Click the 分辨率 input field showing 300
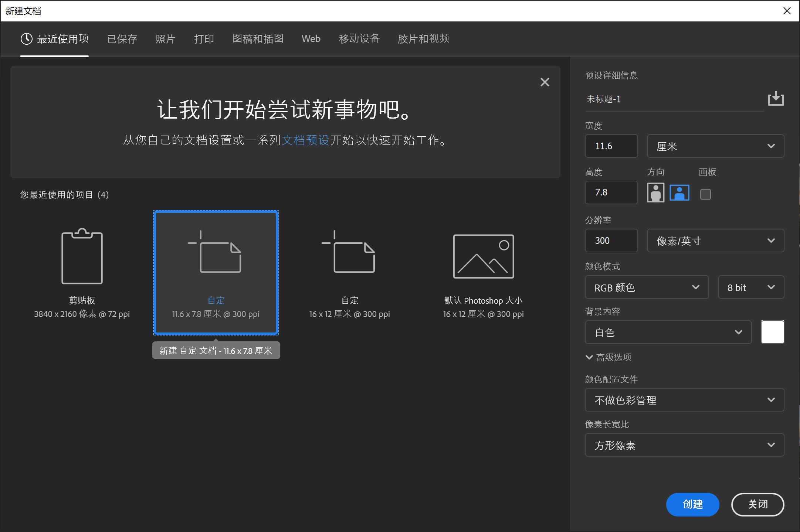The image size is (800, 532). pos(611,241)
